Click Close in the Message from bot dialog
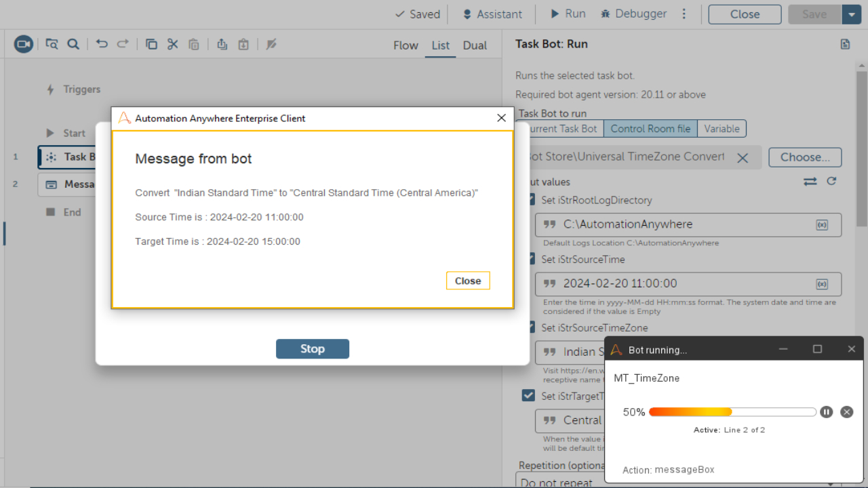Viewport: 868px width, 488px height. click(468, 281)
